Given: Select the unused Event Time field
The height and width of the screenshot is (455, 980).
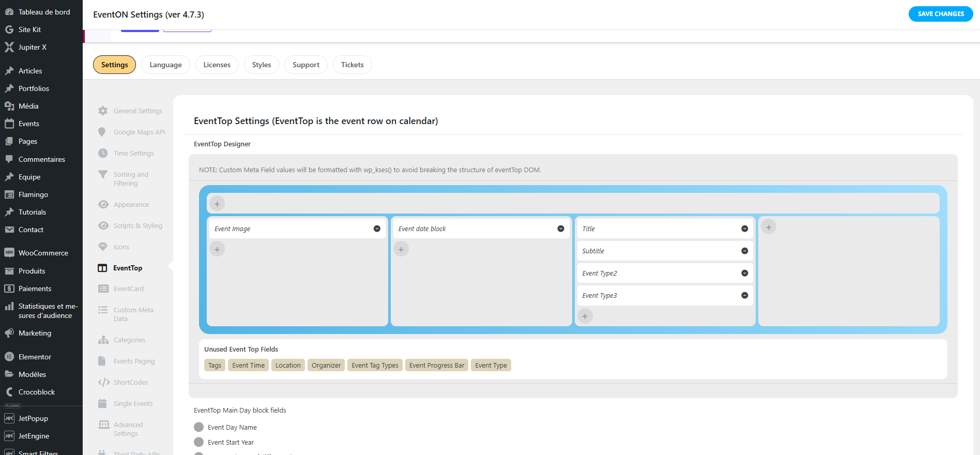Looking at the screenshot, I should (x=248, y=365).
